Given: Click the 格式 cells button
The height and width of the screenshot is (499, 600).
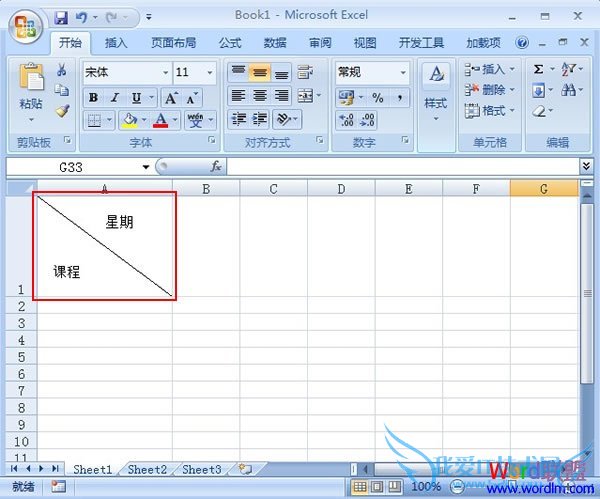Looking at the screenshot, I should (489, 111).
